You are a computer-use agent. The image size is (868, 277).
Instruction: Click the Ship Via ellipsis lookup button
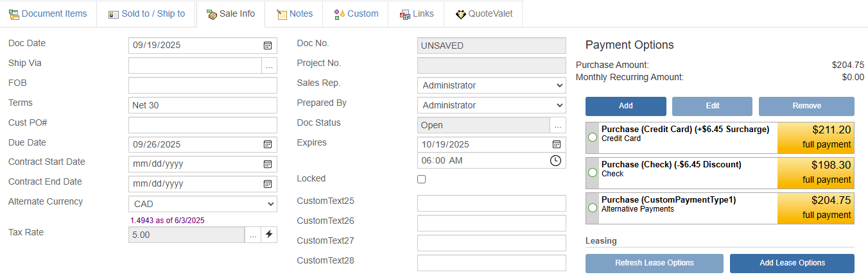pos(269,65)
